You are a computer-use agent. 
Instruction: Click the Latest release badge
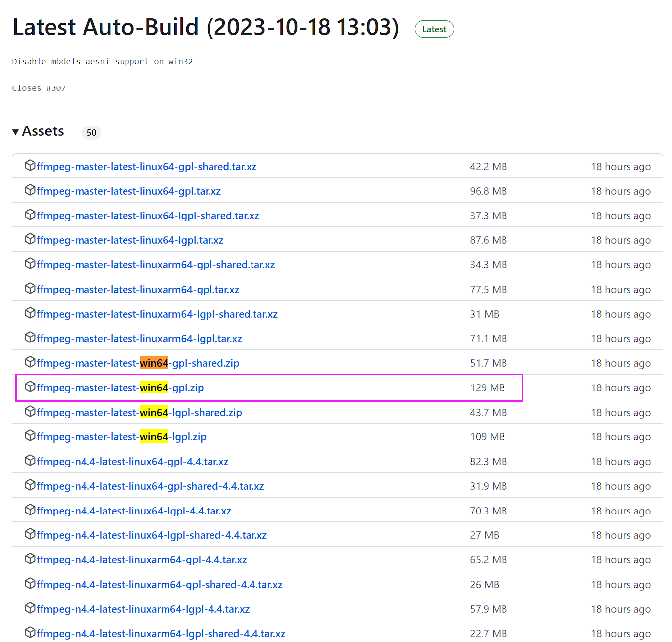434,29
